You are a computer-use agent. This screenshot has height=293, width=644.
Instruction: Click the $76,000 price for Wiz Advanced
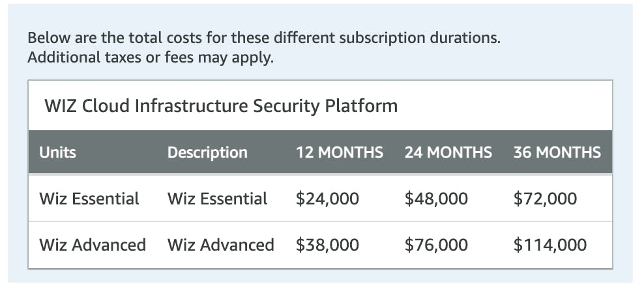[436, 245]
